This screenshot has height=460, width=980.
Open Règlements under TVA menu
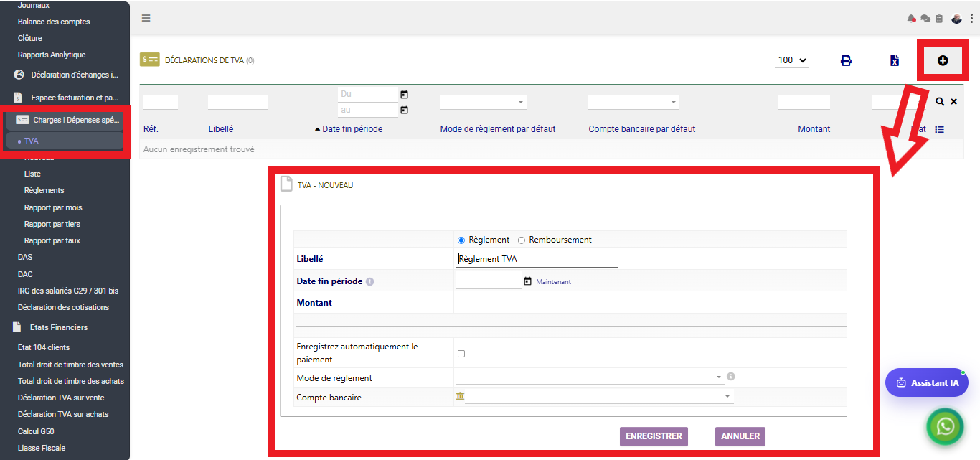pyautogui.click(x=44, y=190)
